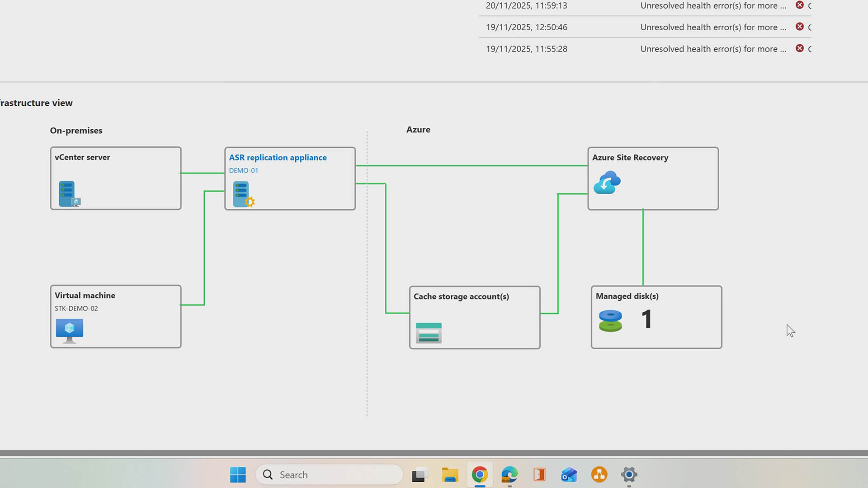Click the red error icon on 19/11/2025, 12:50:46 event
Viewport: 868px width, 488px height.
pyautogui.click(x=799, y=27)
